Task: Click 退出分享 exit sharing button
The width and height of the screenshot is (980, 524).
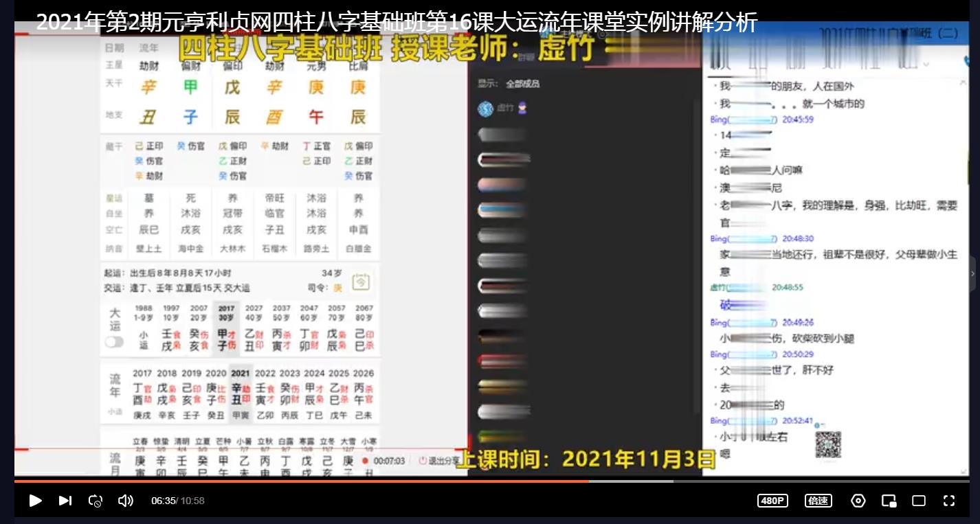Action: pyautogui.click(x=439, y=461)
